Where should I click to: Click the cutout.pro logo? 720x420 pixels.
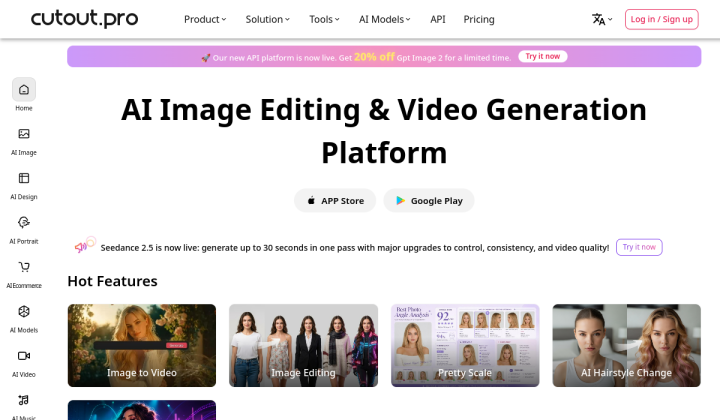(84, 18)
